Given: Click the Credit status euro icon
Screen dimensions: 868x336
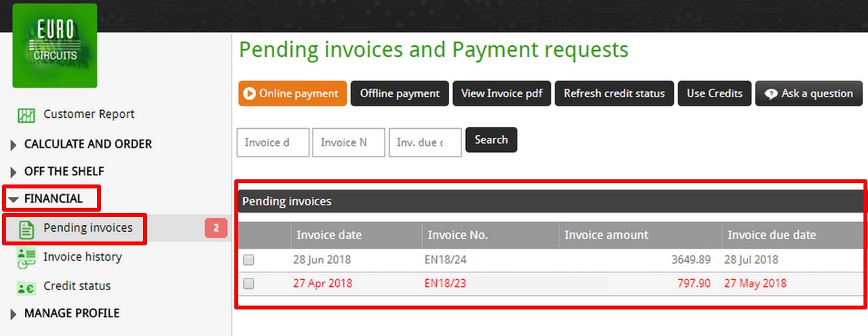Looking at the screenshot, I should coord(26,287).
